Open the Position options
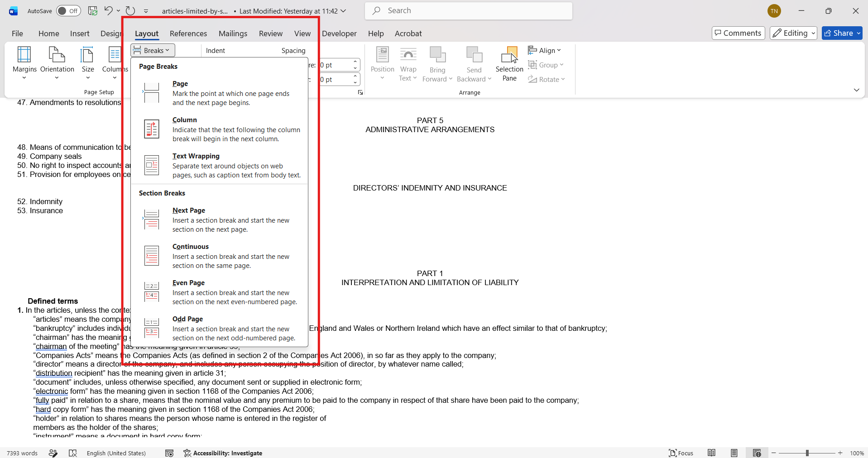The height and width of the screenshot is (458, 868). (x=383, y=63)
